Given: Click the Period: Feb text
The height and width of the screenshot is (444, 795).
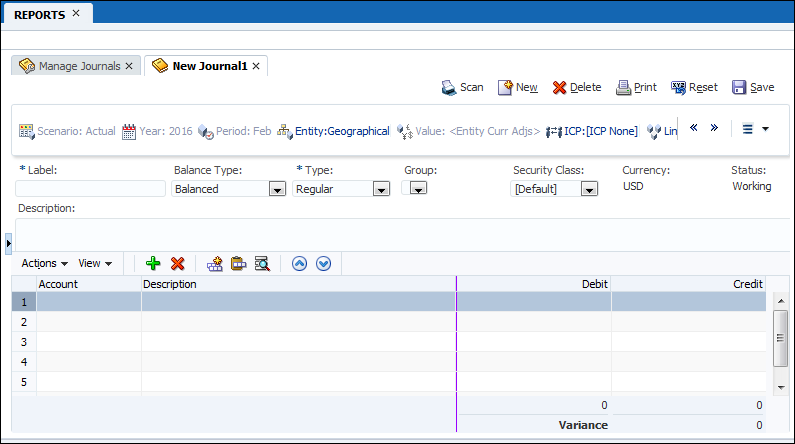Looking at the screenshot, I should click(x=243, y=131).
